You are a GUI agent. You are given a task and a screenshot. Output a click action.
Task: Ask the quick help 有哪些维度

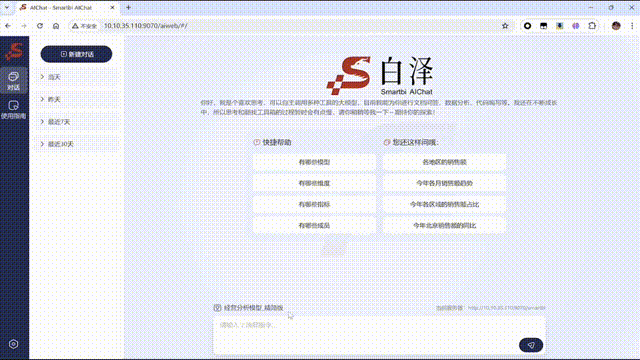pyautogui.click(x=314, y=183)
